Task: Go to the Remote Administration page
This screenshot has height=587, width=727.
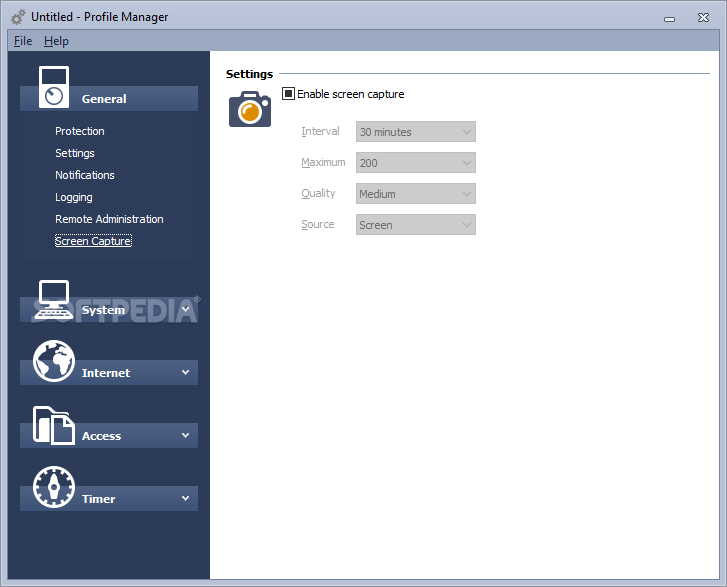Action: coord(109,219)
